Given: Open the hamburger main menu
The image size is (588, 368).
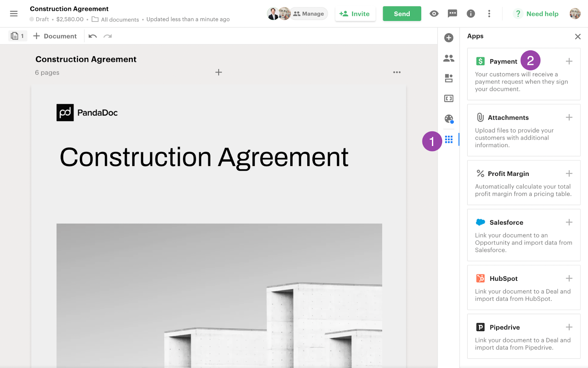Looking at the screenshot, I should [x=14, y=14].
